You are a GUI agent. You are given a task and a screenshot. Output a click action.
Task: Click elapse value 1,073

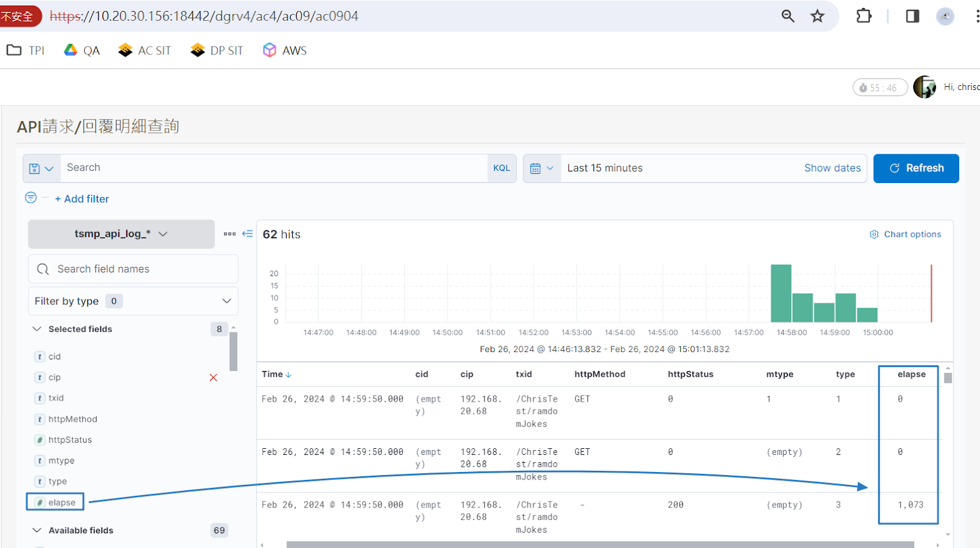point(910,505)
